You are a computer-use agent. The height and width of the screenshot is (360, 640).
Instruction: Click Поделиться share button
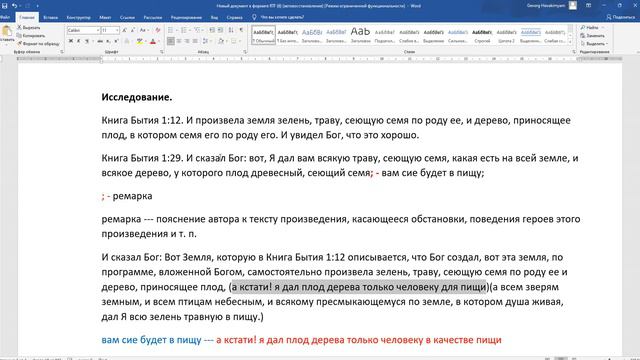(x=620, y=17)
